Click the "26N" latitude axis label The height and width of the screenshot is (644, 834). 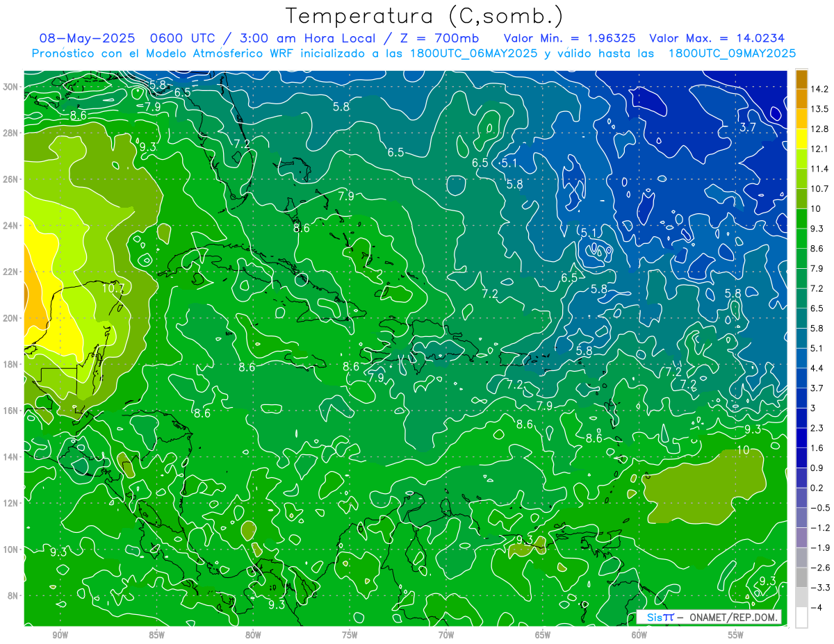(x=11, y=179)
